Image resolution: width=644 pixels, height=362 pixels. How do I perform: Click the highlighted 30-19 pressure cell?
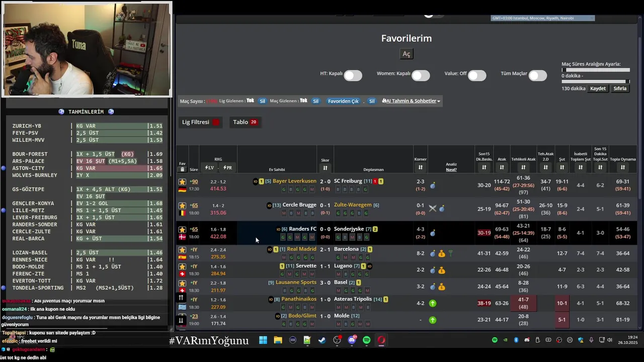pyautogui.click(x=484, y=233)
